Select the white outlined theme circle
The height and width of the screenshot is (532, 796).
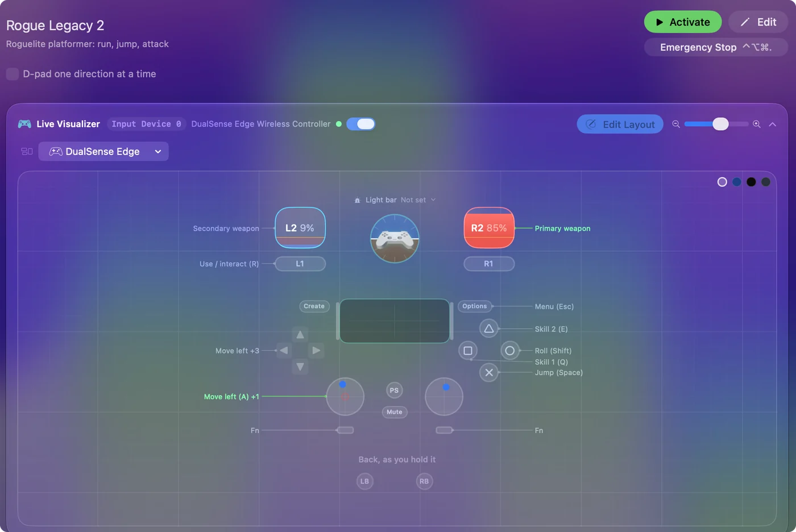click(x=722, y=182)
